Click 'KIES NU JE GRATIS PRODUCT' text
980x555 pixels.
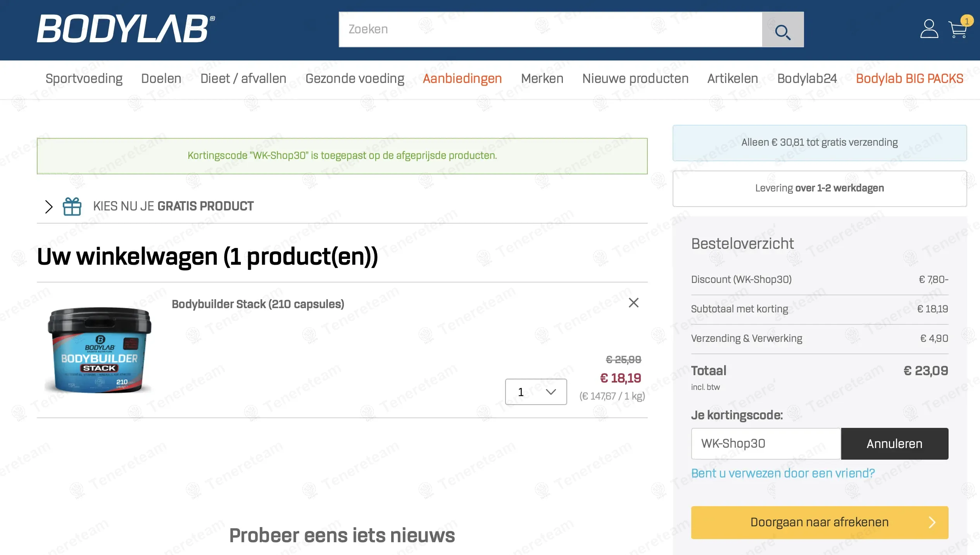173,206
